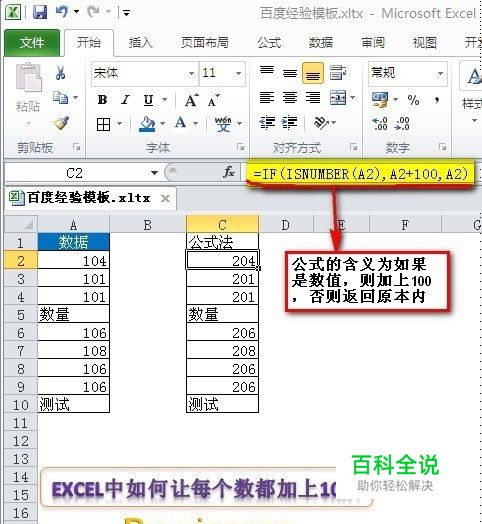482x524 pixels.
Task: Click the Merge and Center icon
Action: coord(338,98)
